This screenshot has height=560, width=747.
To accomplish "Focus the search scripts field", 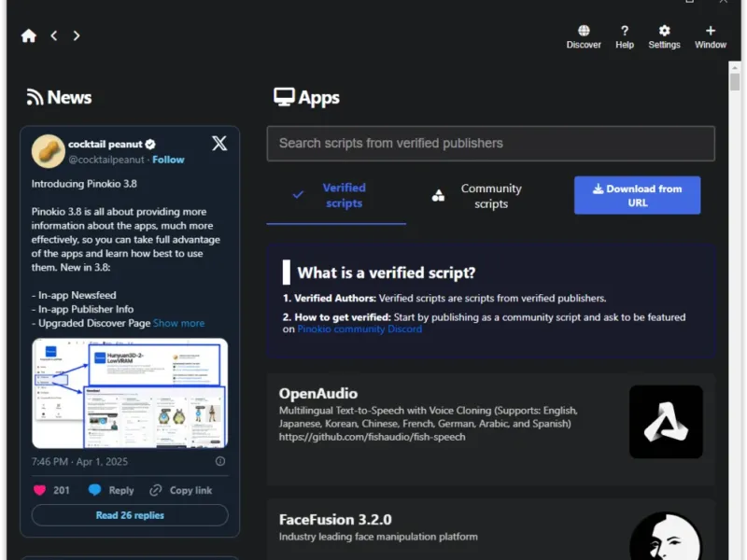I will [x=491, y=144].
